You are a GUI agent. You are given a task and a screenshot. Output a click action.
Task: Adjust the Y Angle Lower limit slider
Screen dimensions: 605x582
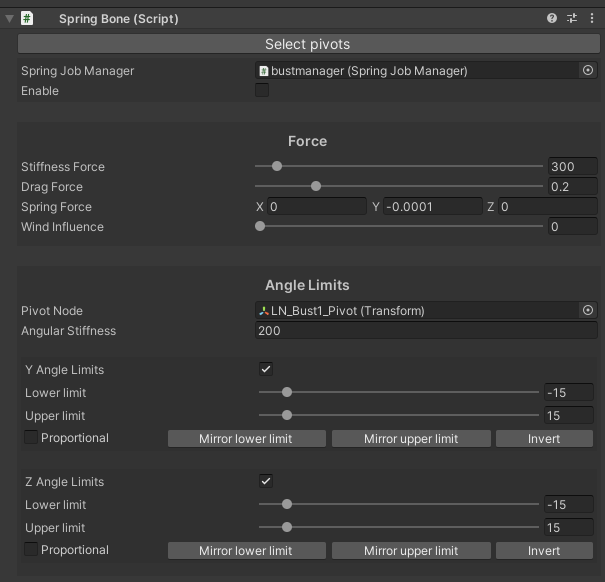point(399,392)
